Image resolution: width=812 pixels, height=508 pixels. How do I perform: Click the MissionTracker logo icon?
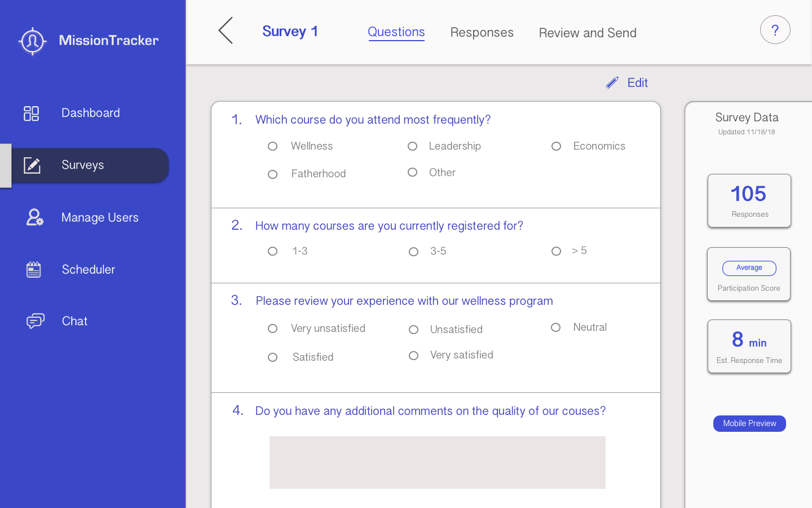point(32,41)
